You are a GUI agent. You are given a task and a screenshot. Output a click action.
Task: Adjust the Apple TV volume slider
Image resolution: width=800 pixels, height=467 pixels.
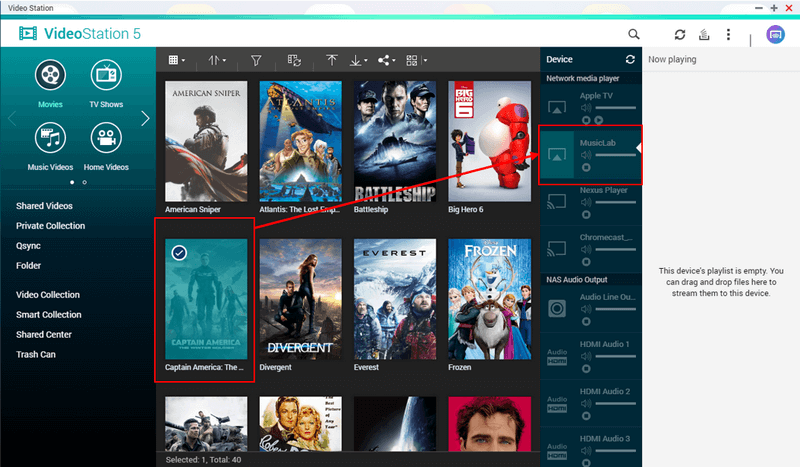click(615, 108)
